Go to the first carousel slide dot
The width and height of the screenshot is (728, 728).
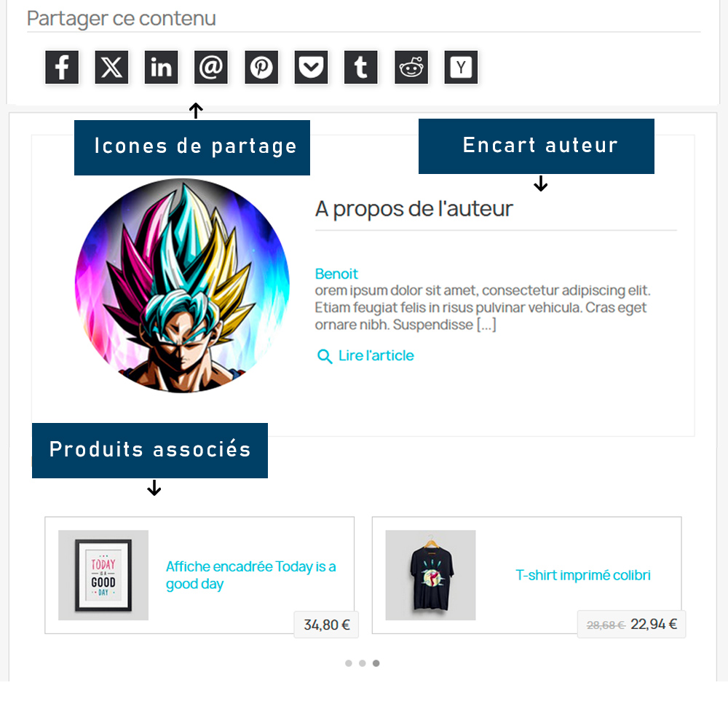tap(349, 663)
